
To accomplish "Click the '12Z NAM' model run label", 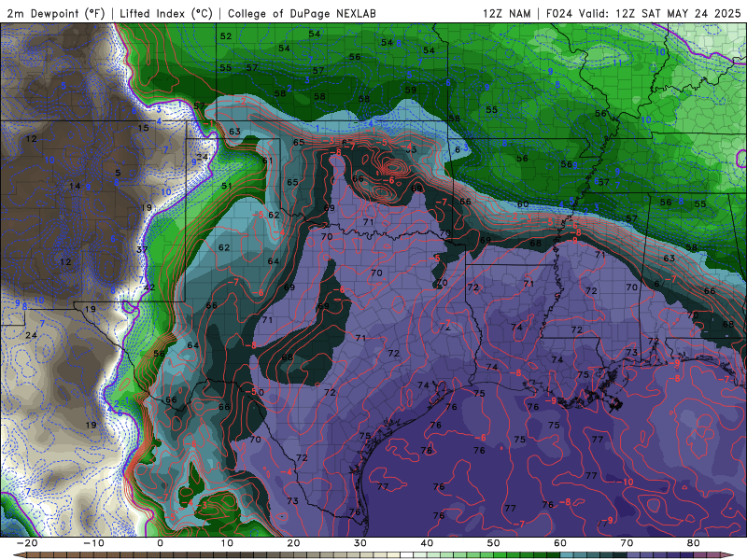I will pyautogui.click(x=506, y=13).
